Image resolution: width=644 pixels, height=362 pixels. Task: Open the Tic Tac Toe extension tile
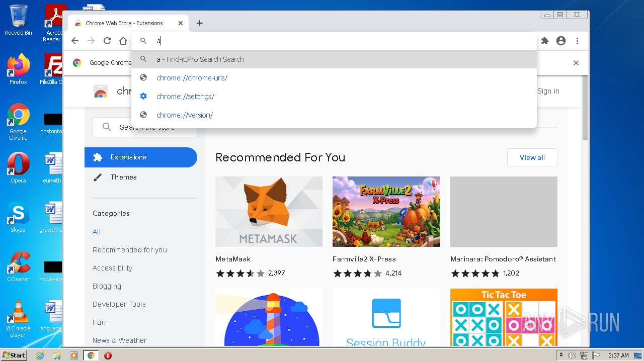pyautogui.click(x=504, y=317)
